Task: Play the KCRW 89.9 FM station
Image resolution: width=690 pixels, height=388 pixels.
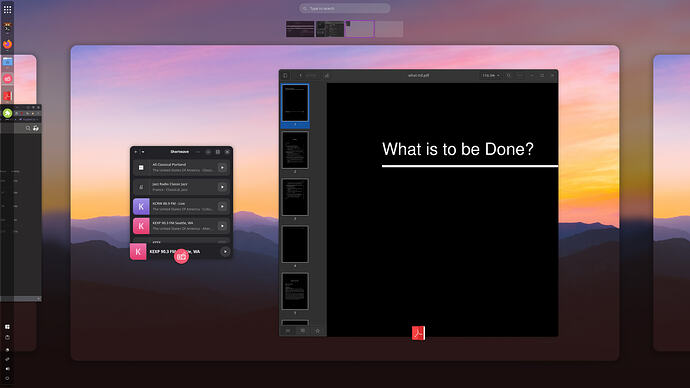Action: [x=222, y=206]
